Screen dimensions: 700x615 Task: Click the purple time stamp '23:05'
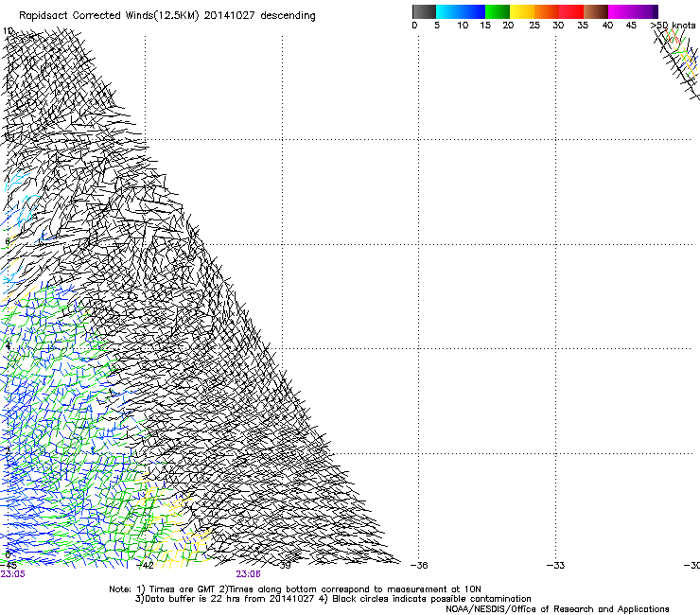(x=13, y=574)
